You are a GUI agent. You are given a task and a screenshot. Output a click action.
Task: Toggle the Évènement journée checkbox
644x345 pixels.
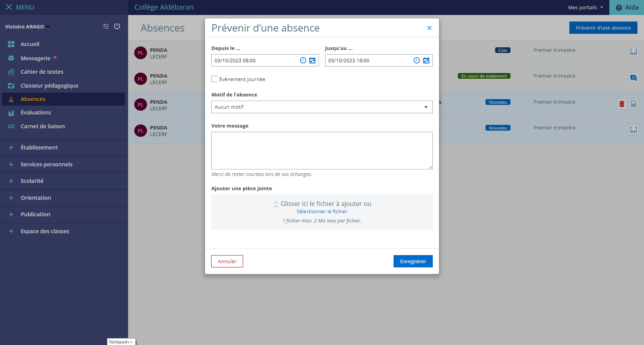click(x=215, y=79)
